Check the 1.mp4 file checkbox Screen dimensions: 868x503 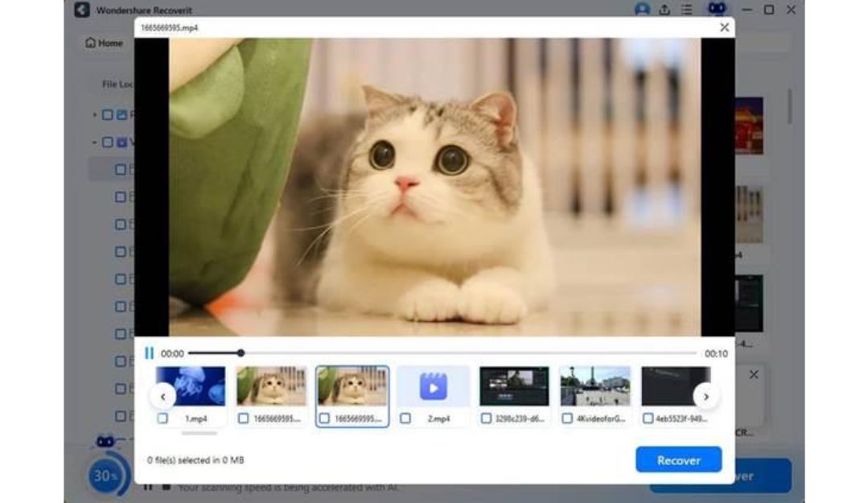click(162, 418)
